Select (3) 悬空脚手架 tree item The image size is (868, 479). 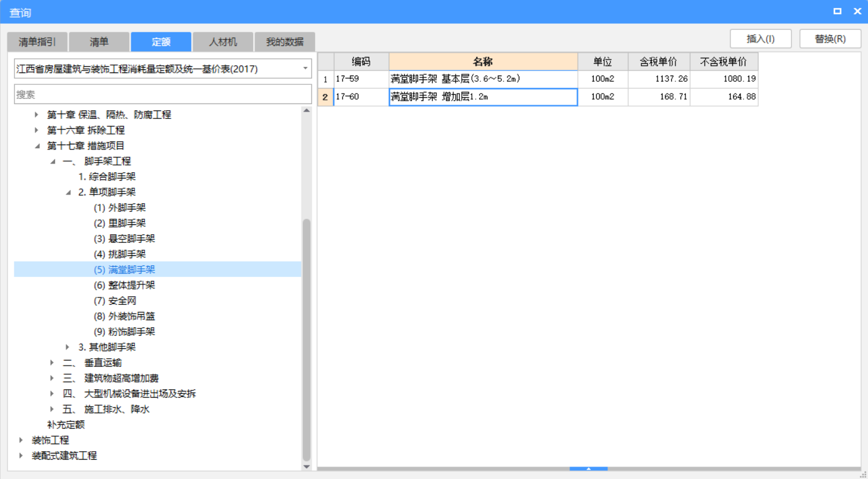[124, 239]
